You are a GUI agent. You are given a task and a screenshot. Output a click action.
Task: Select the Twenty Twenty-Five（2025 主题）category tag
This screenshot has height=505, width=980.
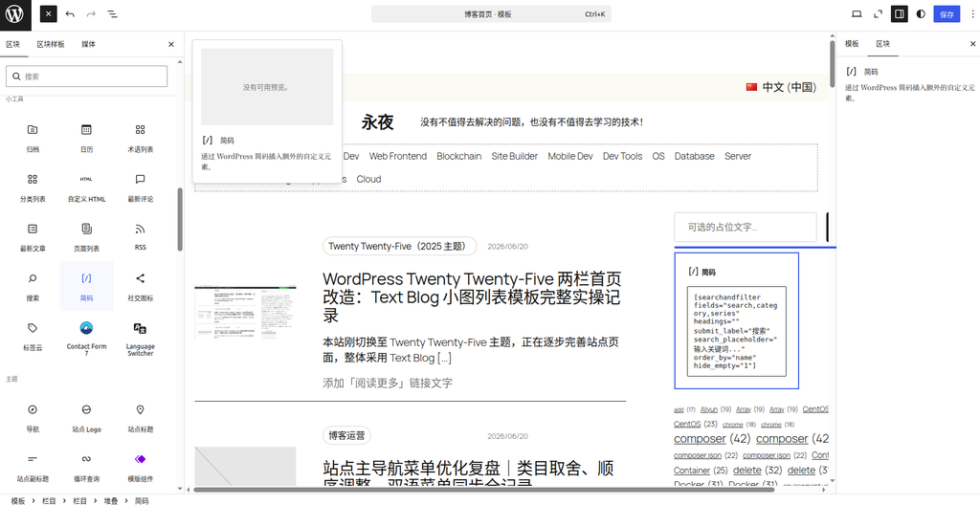pyautogui.click(x=399, y=246)
